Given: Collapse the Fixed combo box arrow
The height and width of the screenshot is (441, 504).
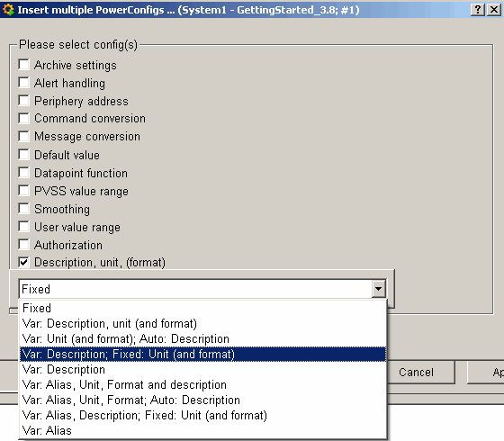Looking at the screenshot, I should [x=378, y=289].
